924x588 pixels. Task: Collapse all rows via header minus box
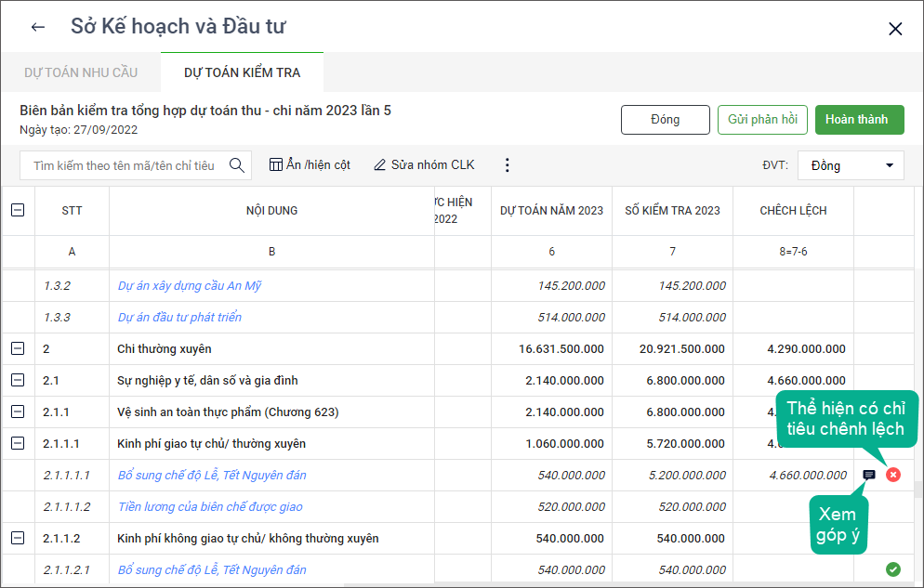click(18, 211)
